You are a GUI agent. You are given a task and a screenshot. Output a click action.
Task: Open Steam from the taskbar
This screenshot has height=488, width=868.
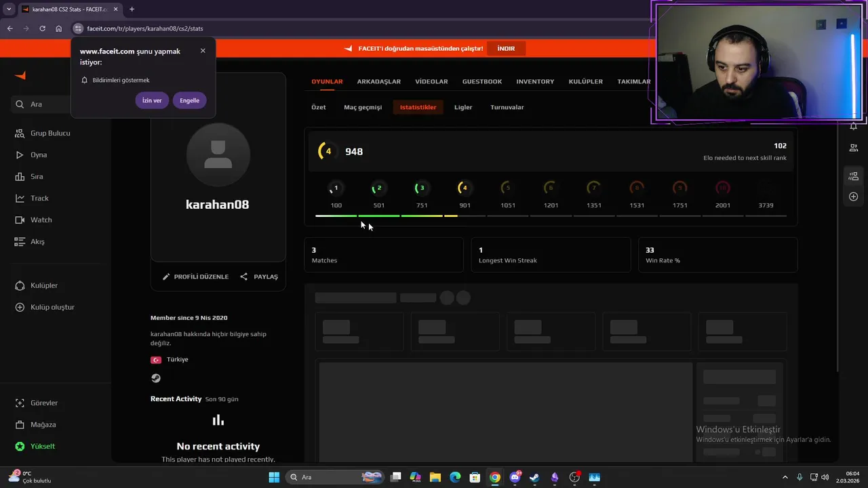(x=535, y=477)
